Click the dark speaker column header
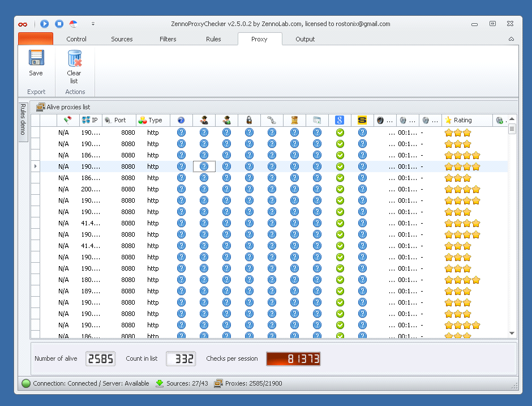Screen dimensions: 532x406 [x=385, y=120]
